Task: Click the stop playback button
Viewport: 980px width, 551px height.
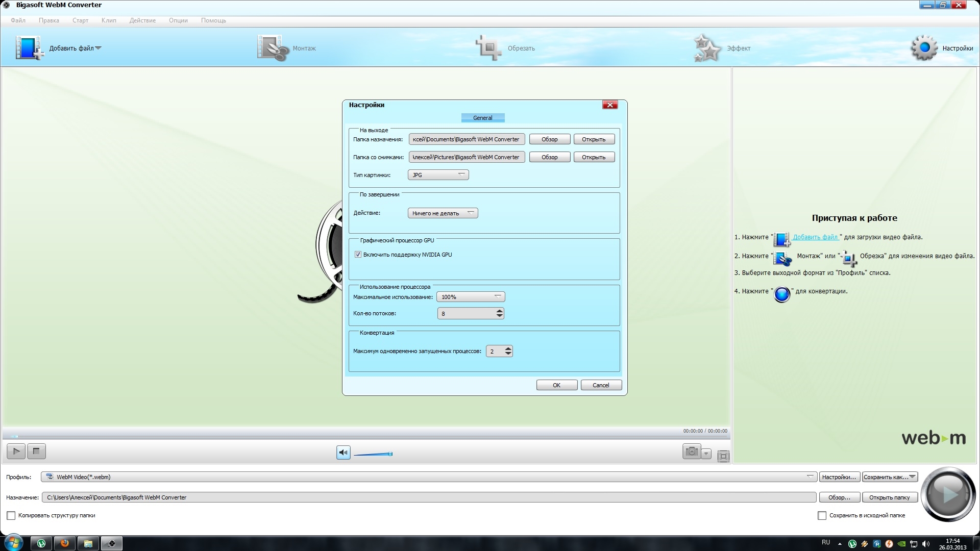Action: click(x=36, y=451)
